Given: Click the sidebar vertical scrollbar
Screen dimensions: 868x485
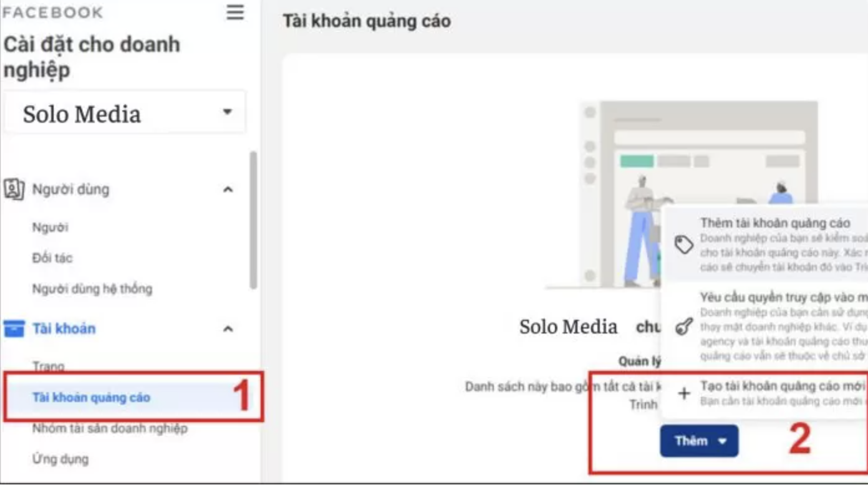Looking at the screenshot, I should [x=253, y=219].
